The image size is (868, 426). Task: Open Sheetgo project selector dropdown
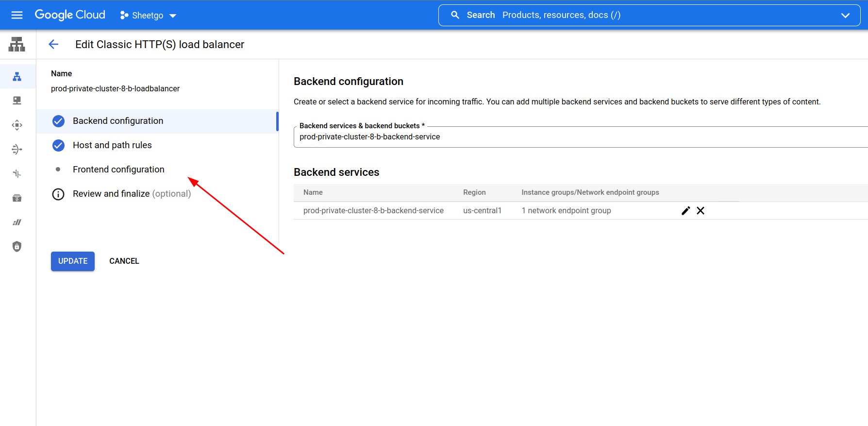click(x=148, y=16)
